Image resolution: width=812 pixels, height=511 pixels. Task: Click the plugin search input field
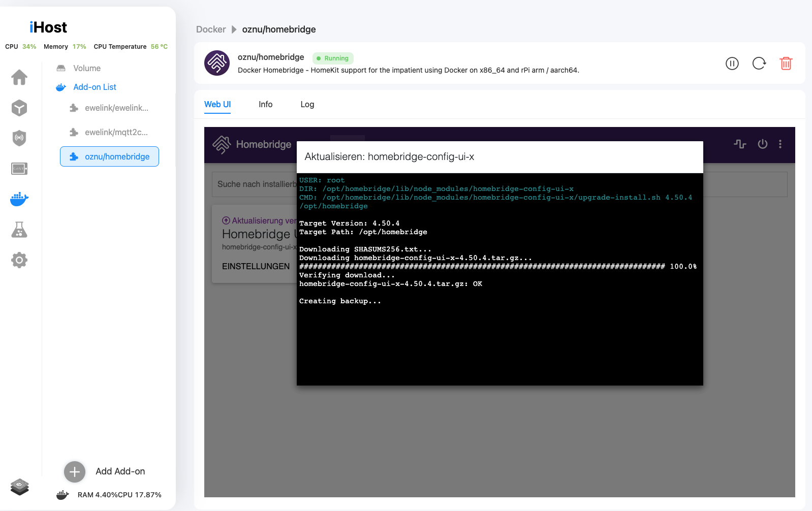point(254,184)
